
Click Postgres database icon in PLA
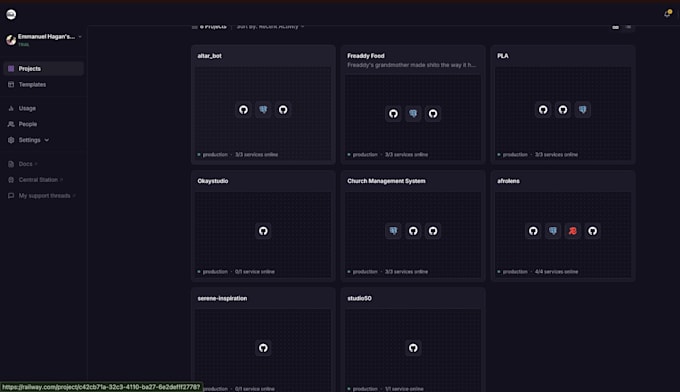coord(582,110)
